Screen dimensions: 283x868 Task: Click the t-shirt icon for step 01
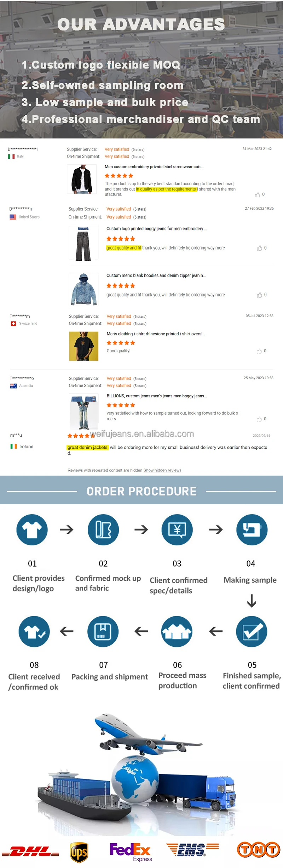[32, 529]
